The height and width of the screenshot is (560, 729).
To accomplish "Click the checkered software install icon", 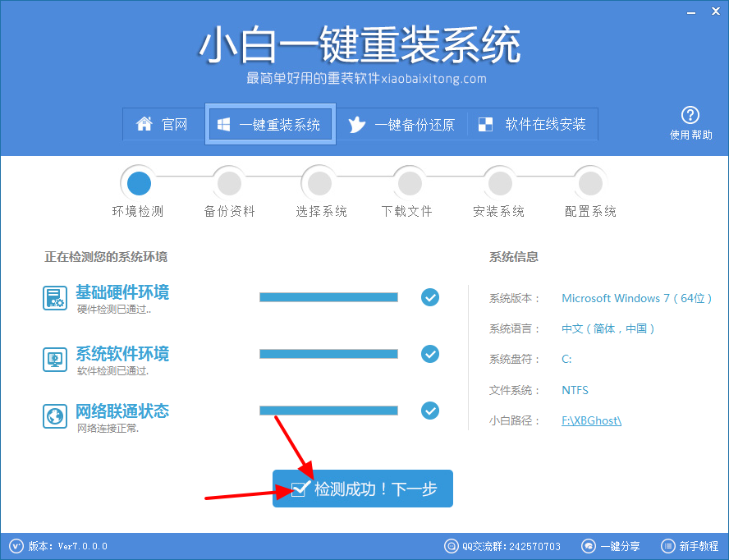I will [x=485, y=124].
